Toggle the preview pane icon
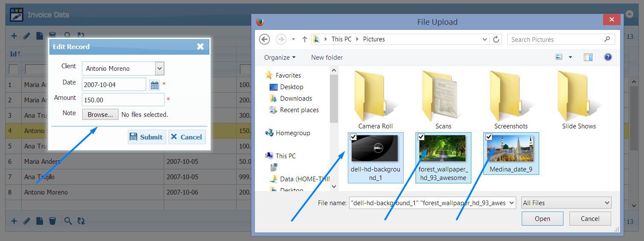The image size is (644, 241). [588, 57]
